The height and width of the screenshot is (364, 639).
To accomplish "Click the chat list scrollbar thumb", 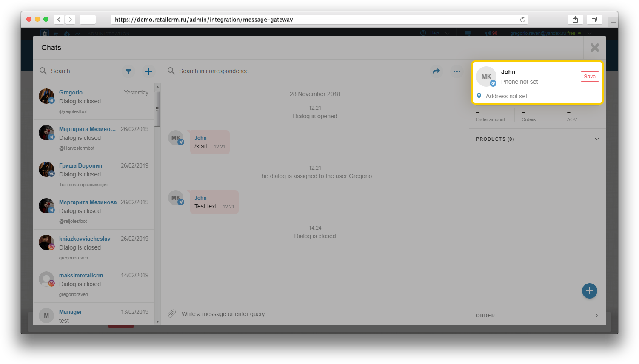I will pos(157,109).
